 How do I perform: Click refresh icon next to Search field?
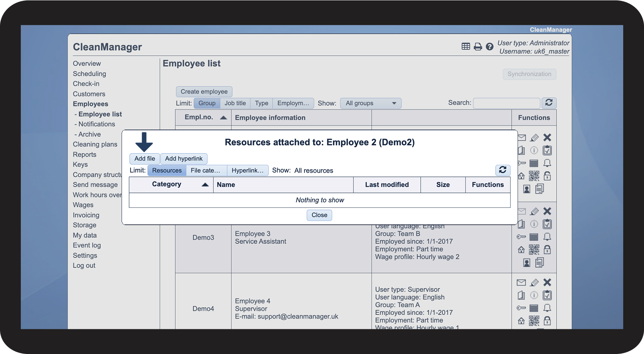click(549, 103)
